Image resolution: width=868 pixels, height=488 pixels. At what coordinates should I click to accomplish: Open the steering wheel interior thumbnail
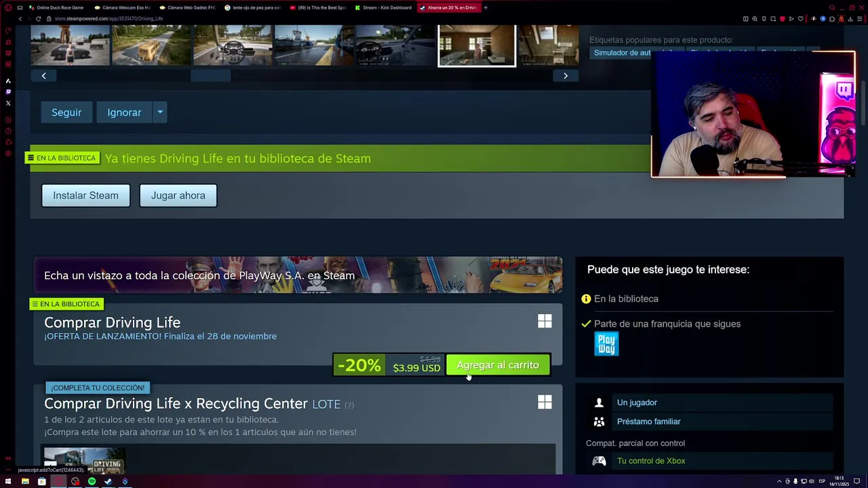[233, 45]
